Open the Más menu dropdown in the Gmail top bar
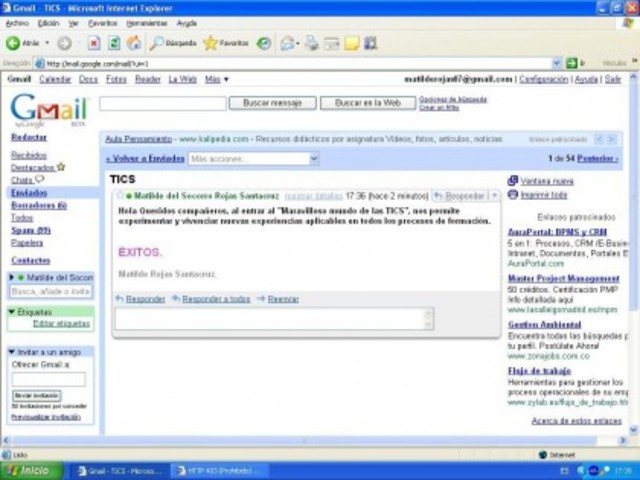Viewport: 640px width, 480px height. click(217, 79)
